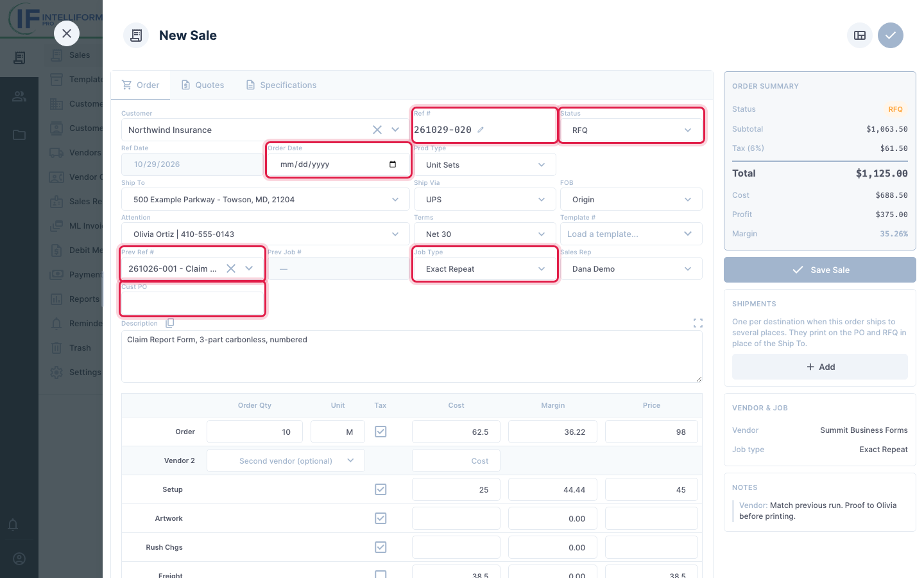Toggle the Tax checkbox on the Artwork row
The height and width of the screenshot is (578, 924).
click(x=381, y=518)
